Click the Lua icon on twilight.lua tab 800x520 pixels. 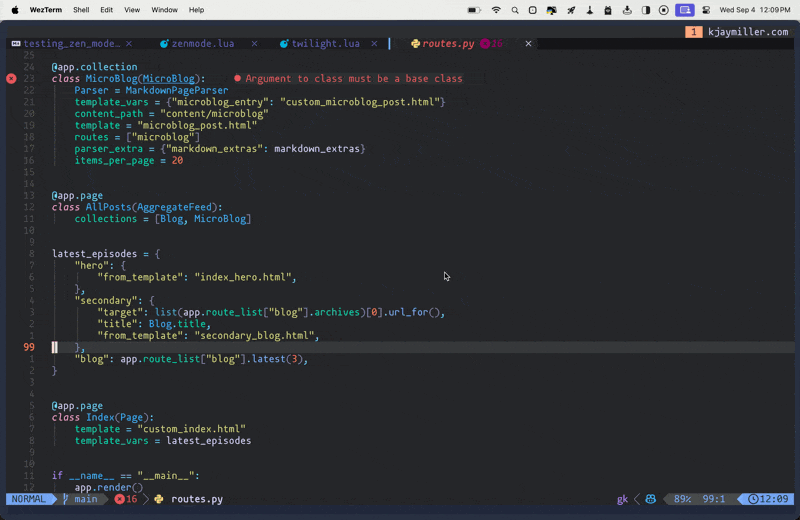[x=284, y=44]
